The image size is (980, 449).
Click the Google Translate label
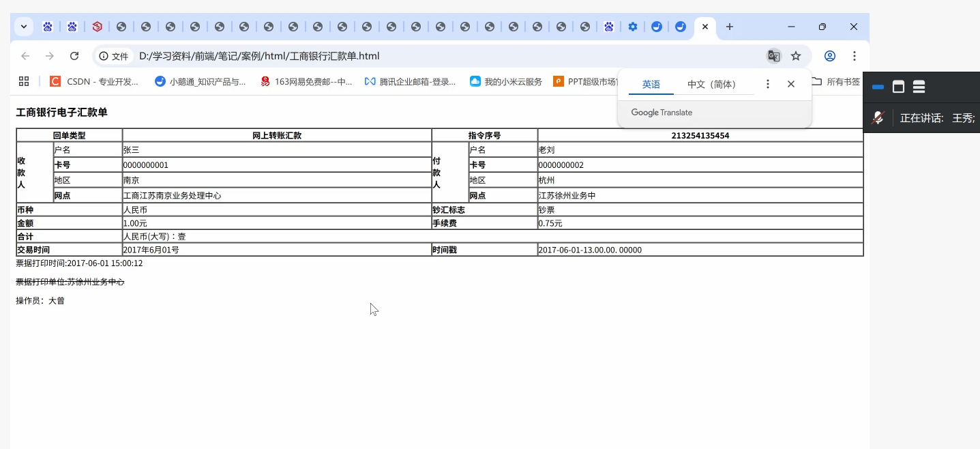pos(662,113)
